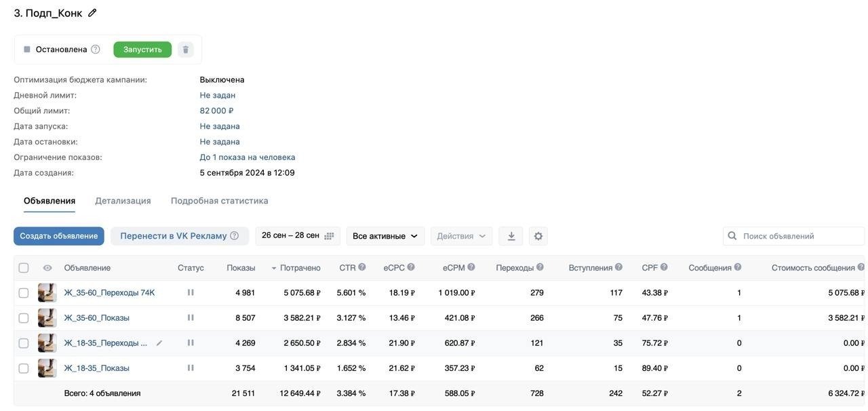Click the eye icon in table header
This screenshot has width=868, height=411.
coord(47,268)
